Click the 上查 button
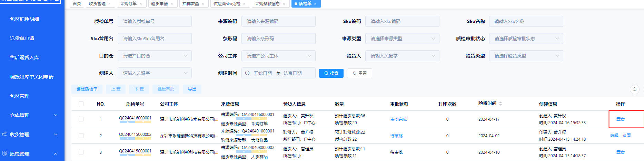Image resolution: width=644 pixels, height=161 pixels. [x=116, y=89]
